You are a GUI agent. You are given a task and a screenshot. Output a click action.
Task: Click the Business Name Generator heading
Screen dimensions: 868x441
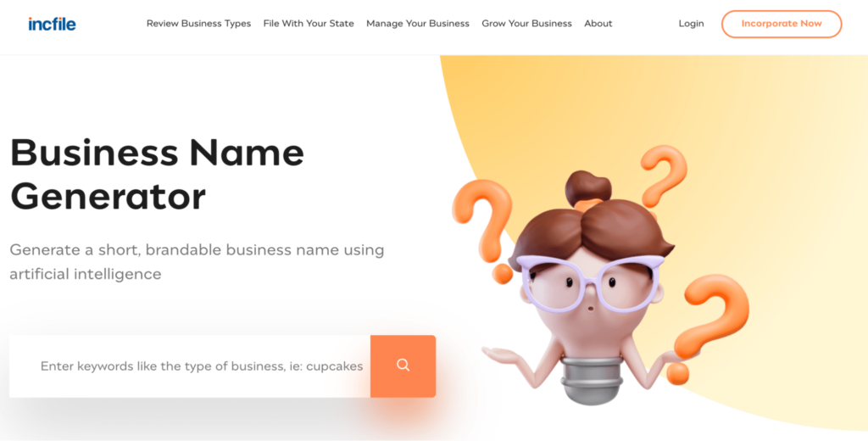tap(157, 174)
